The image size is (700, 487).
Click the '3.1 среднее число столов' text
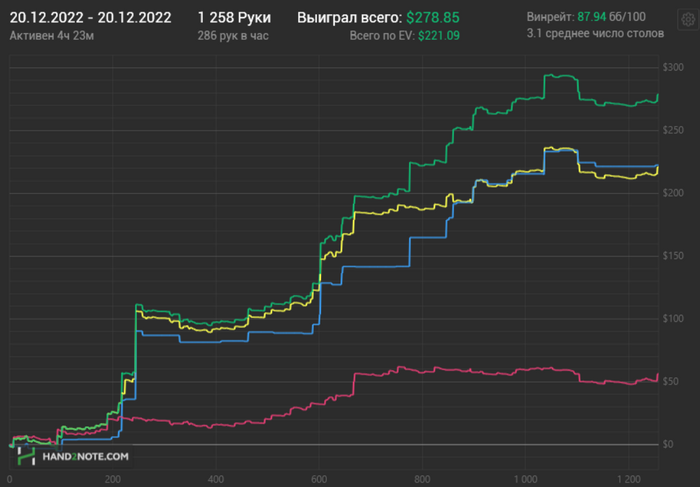pyautogui.click(x=595, y=33)
